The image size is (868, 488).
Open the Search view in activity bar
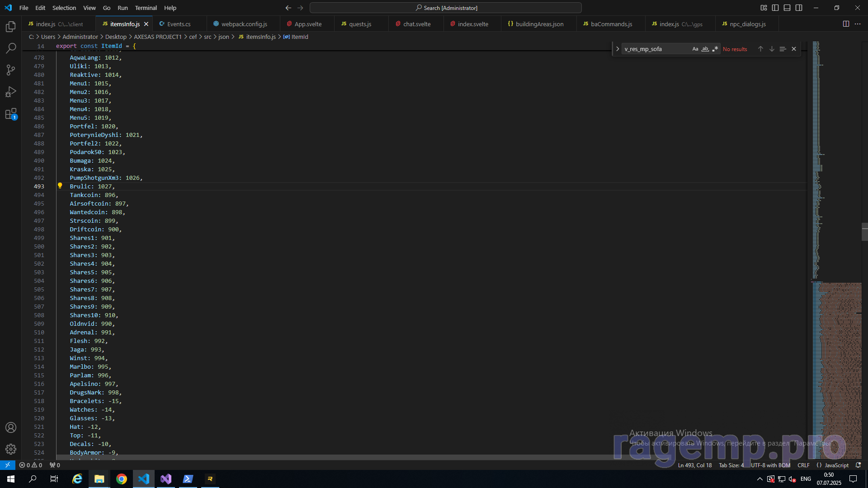coord(11,48)
